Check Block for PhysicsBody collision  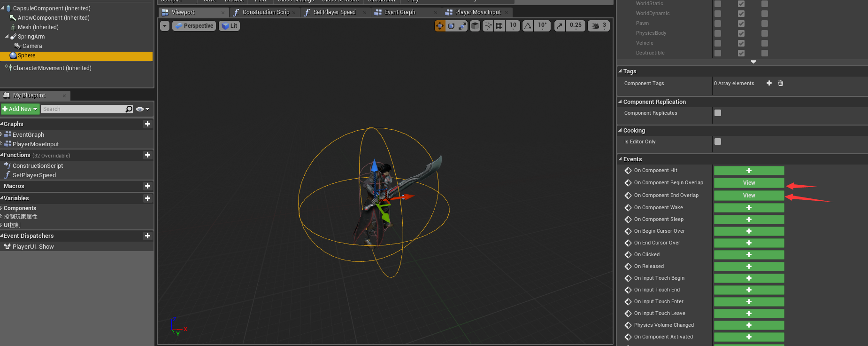coord(765,33)
